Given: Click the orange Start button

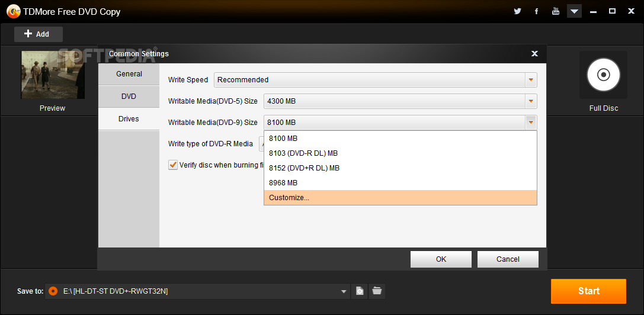Looking at the screenshot, I should coord(588,291).
